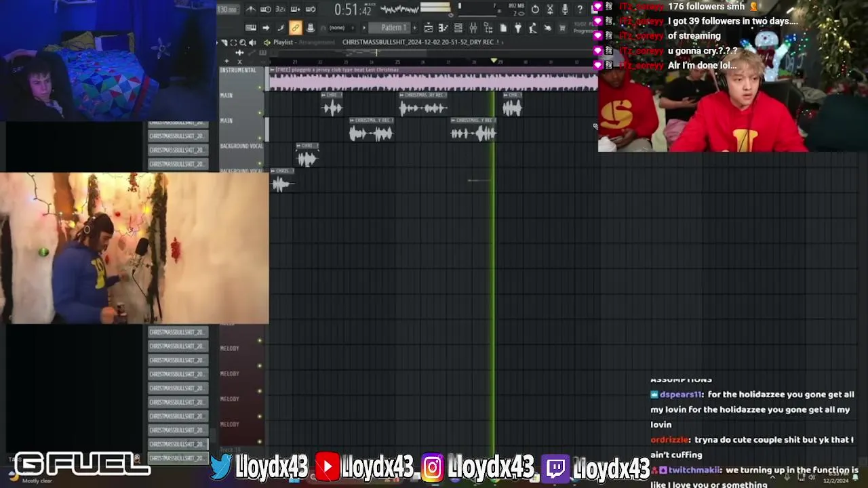Click the shopping cart icon

tap(562, 28)
